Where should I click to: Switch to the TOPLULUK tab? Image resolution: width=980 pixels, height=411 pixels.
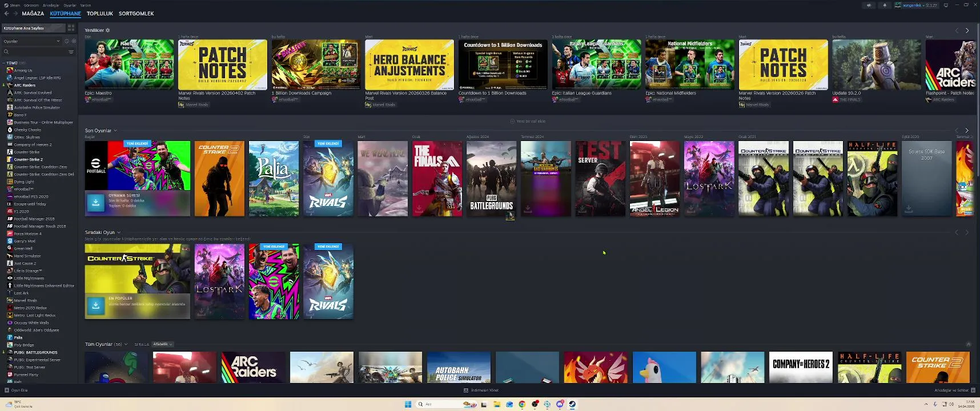click(100, 14)
